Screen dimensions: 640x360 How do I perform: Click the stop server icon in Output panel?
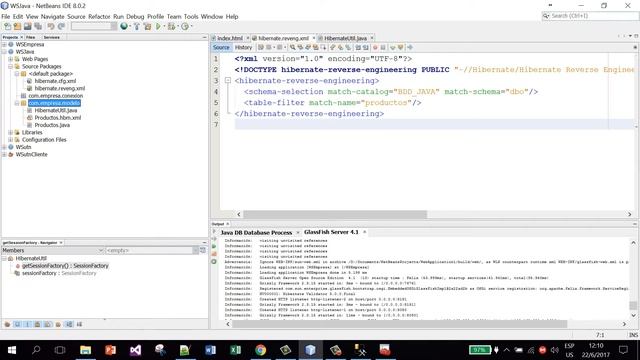[214, 254]
